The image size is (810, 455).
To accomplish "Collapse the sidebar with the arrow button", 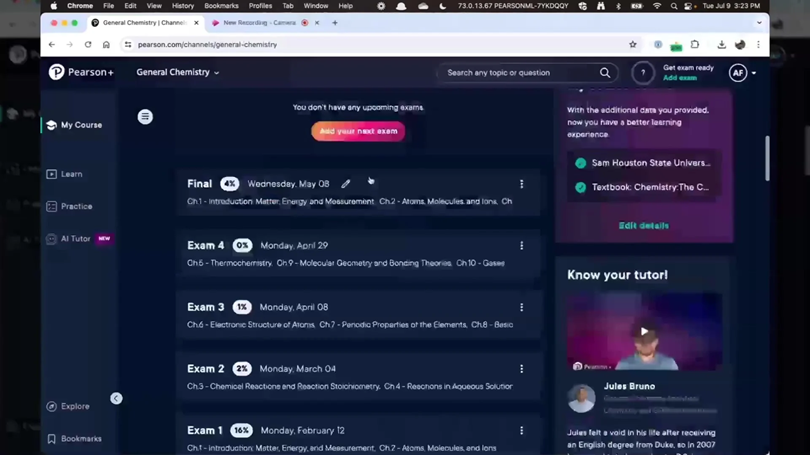I will (x=116, y=398).
